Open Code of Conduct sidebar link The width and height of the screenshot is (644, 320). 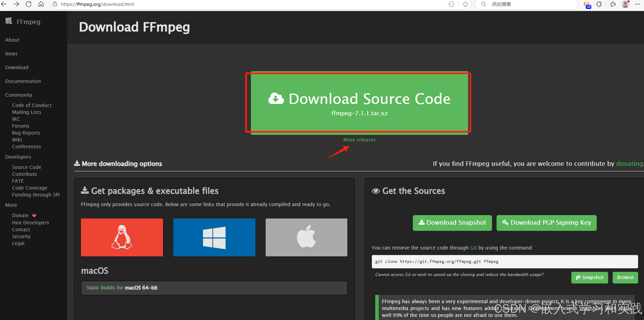click(32, 105)
